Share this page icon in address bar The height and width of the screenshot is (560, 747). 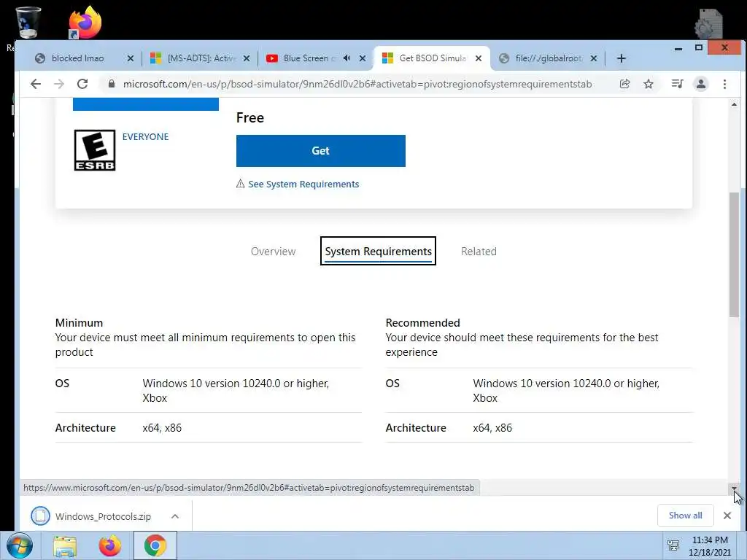[624, 85]
